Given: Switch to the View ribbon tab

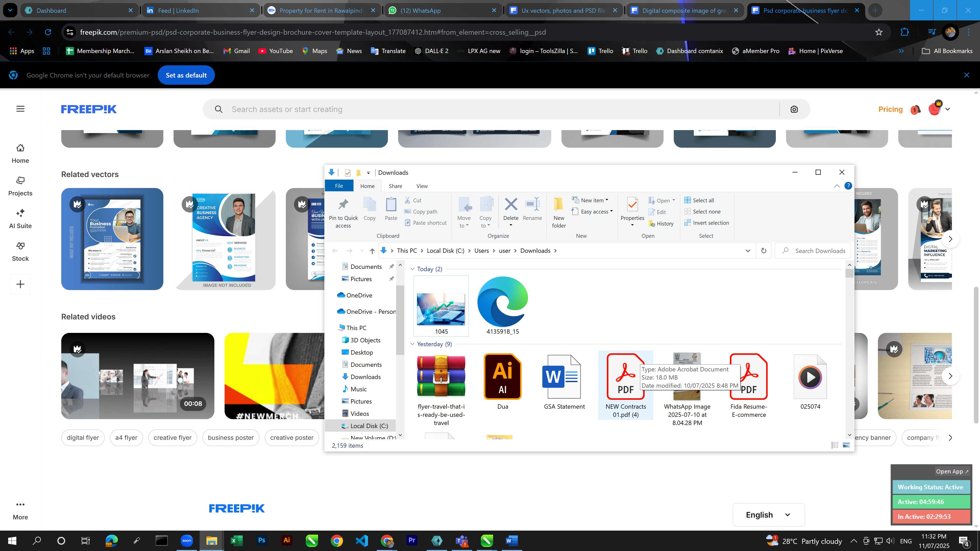Looking at the screenshot, I should point(422,186).
